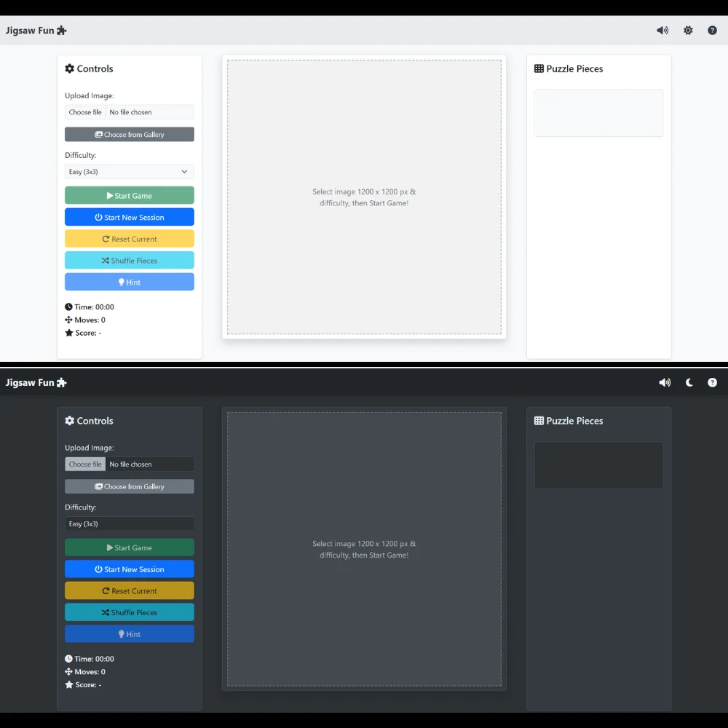The height and width of the screenshot is (728, 728).
Task: Mute sound in the light theme header
Action: 662,30
